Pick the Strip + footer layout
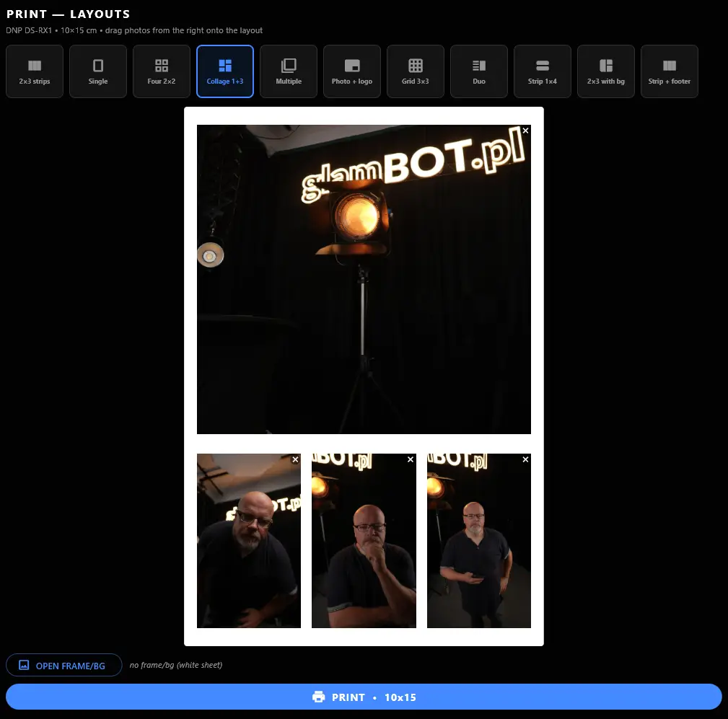This screenshot has width=728, height=719. click(670, 71)
